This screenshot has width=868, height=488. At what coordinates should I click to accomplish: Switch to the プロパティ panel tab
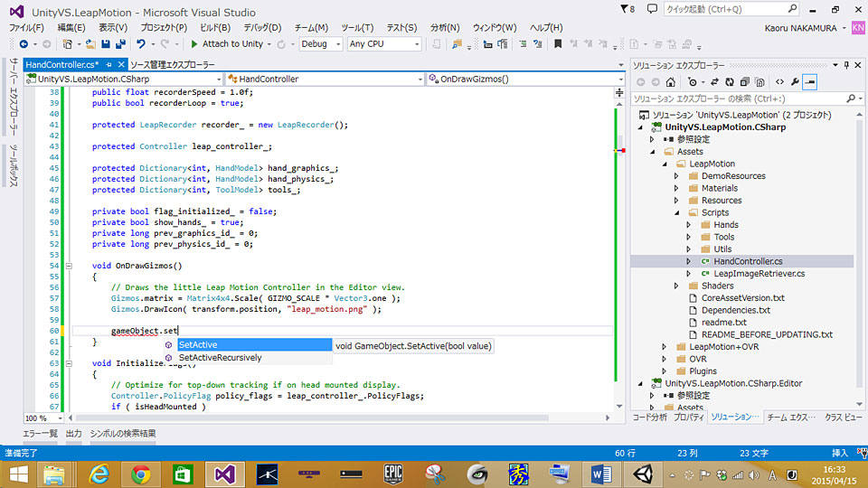(x=689, y=418)
